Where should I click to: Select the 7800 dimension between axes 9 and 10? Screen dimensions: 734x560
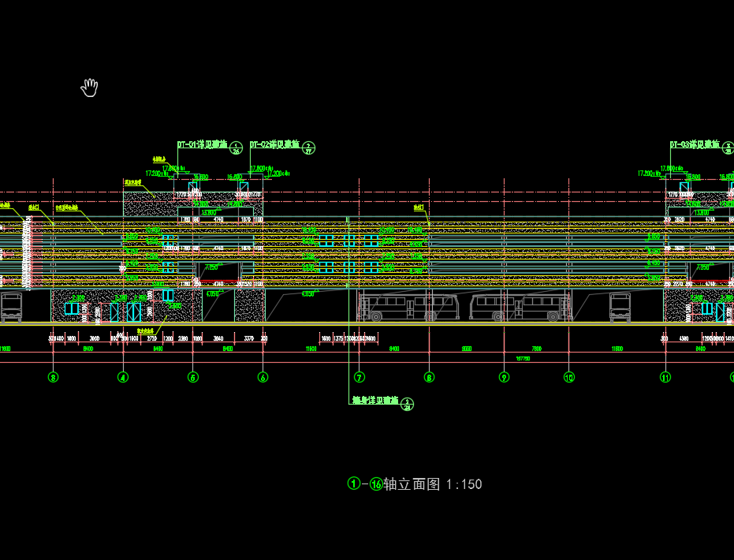[x=536, y=349]
